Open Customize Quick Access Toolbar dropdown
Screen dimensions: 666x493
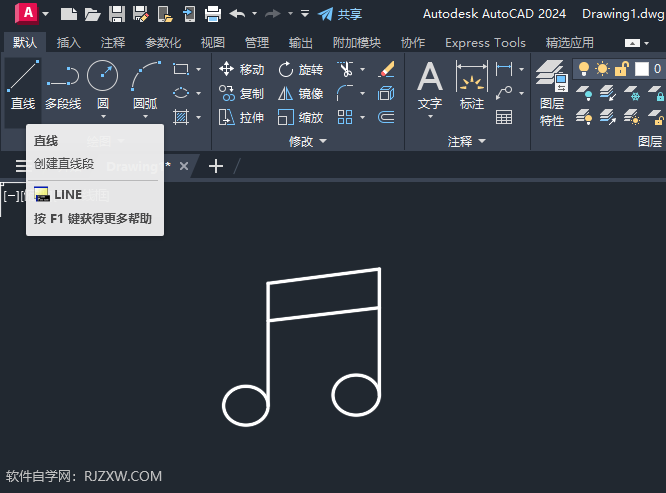pos(305,14)
